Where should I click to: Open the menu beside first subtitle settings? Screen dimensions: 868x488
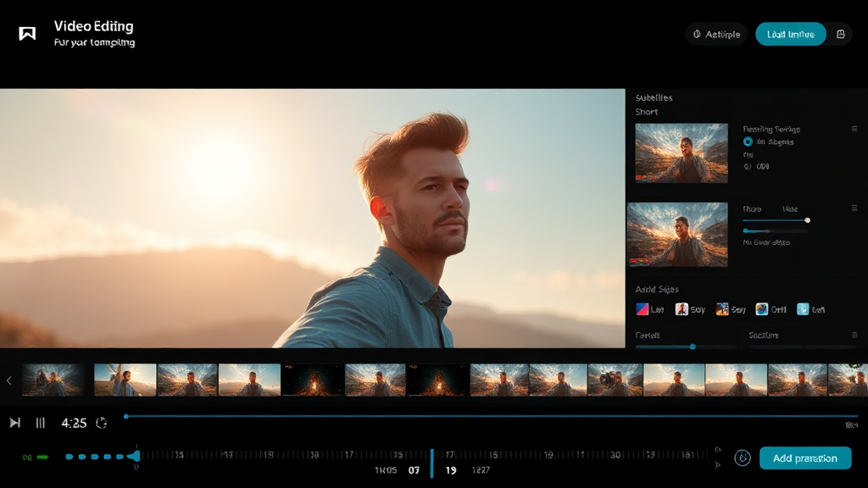click(x=854, y=129)
